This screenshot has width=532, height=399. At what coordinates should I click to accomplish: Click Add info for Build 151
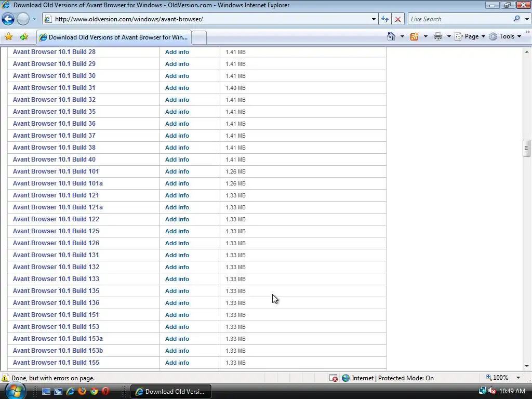tap(177, 315)
